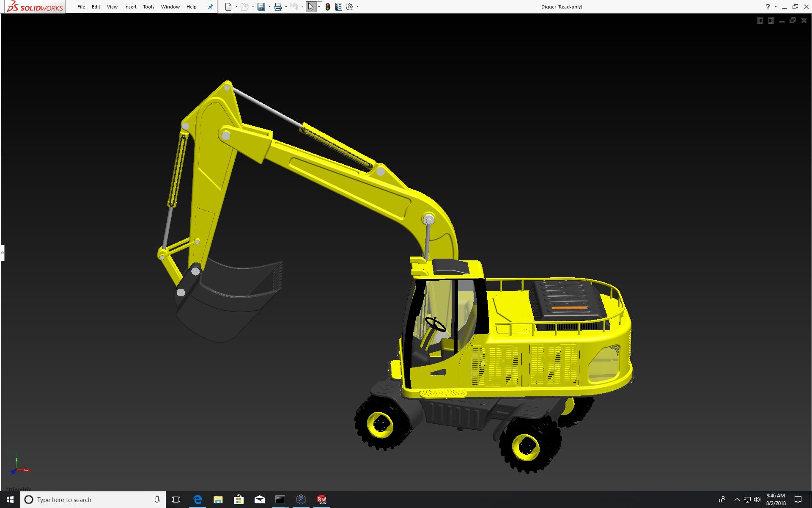Viewport: 812px width, 508px height.
Task: Click the Windows Start button
Action: (10, 500)
